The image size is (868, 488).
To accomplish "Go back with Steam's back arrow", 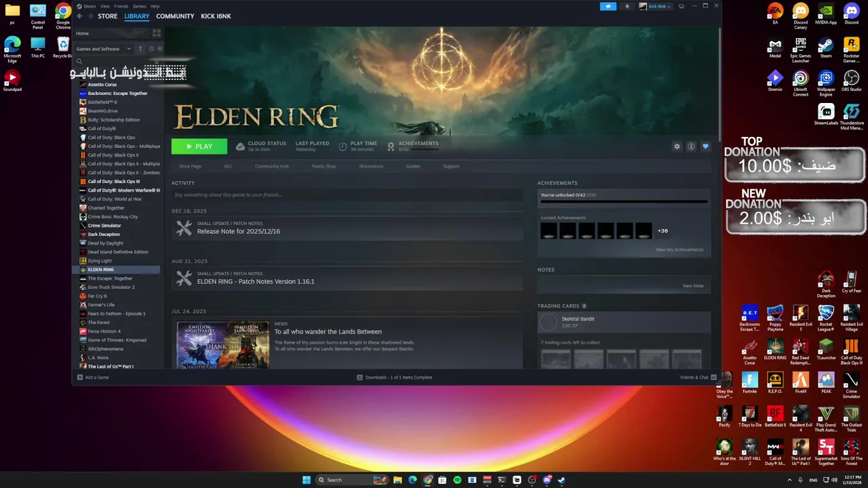I will [79, 16].
